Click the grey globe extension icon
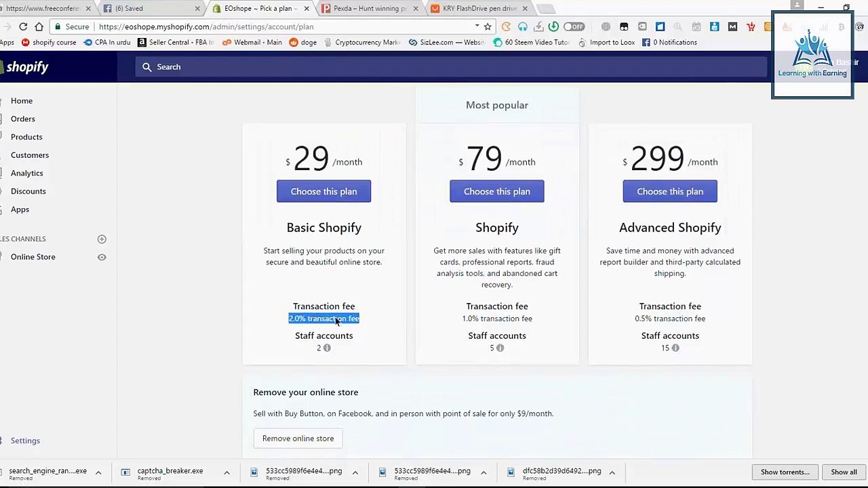 click(x=606, y=26)
